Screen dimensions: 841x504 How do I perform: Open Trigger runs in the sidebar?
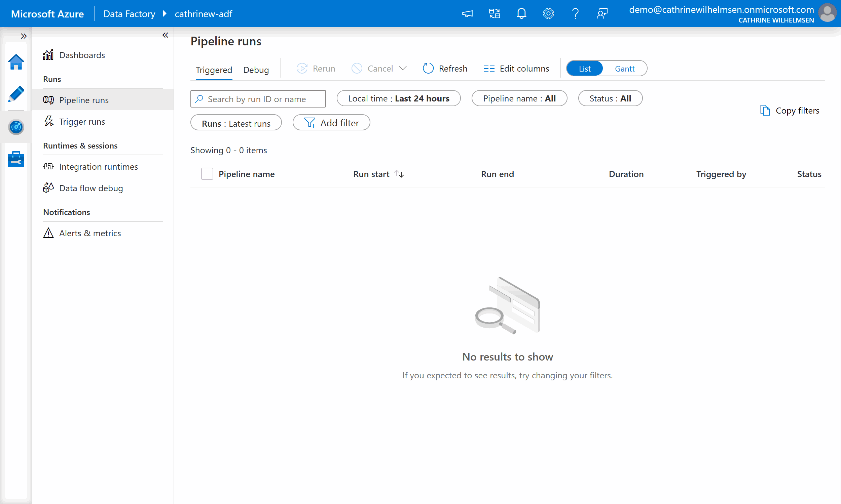pyautogui.click(x=82, y=122)
